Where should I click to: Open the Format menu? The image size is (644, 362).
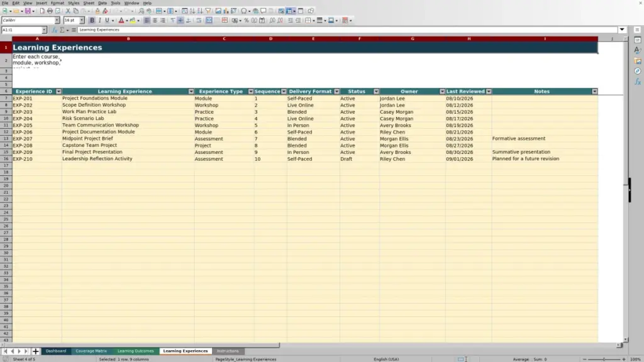click(57, 3)
